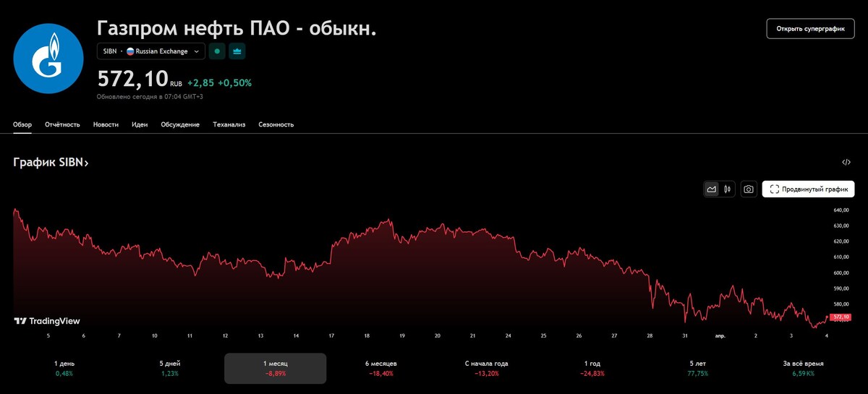
Task: Click the 17 date label on time axis
Action: pos(331,336)
